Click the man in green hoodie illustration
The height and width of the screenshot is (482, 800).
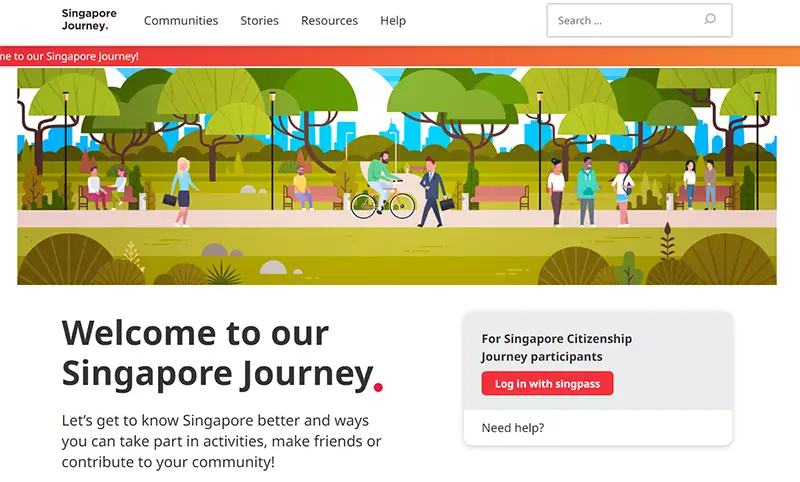587,191
